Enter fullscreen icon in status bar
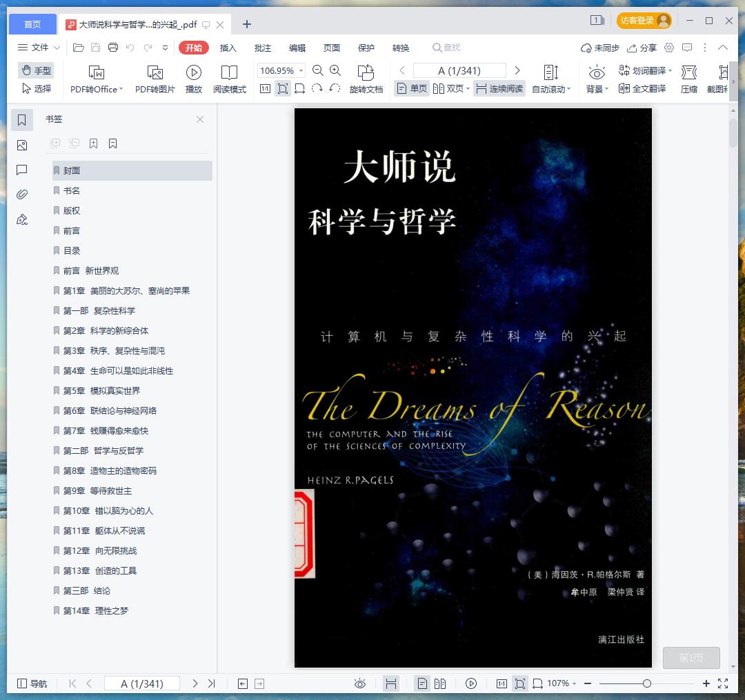Image resolution: width=745 pixels, height=700 pixels. 723,683
